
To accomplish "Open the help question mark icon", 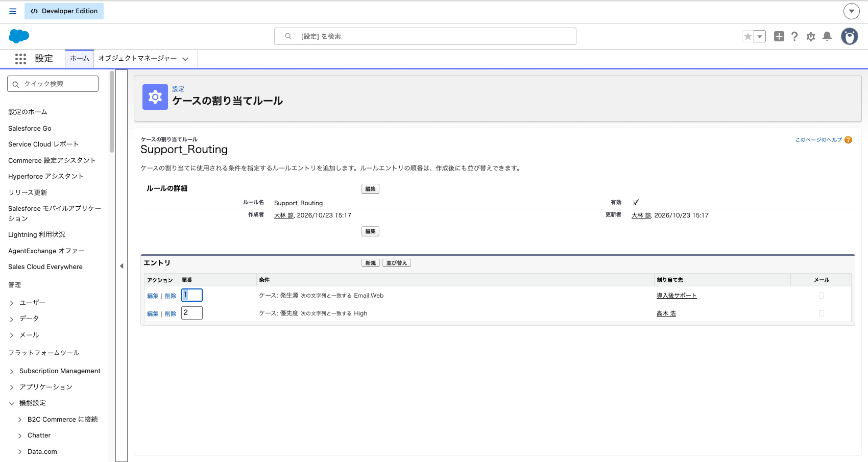I will [794, 36].
